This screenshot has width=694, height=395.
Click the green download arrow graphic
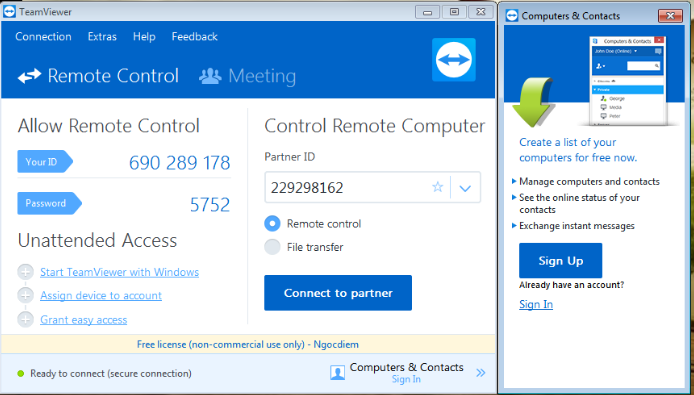pos(534,102)
